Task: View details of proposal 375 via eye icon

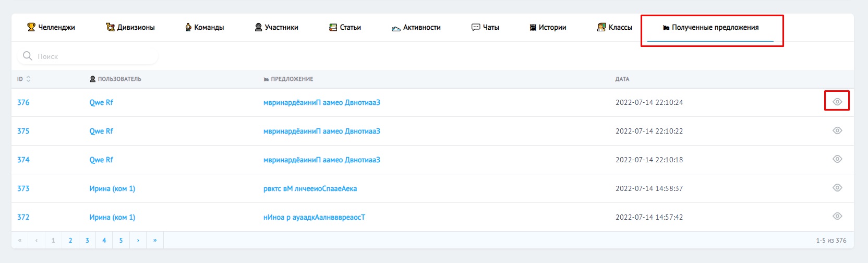Action: 837,130
